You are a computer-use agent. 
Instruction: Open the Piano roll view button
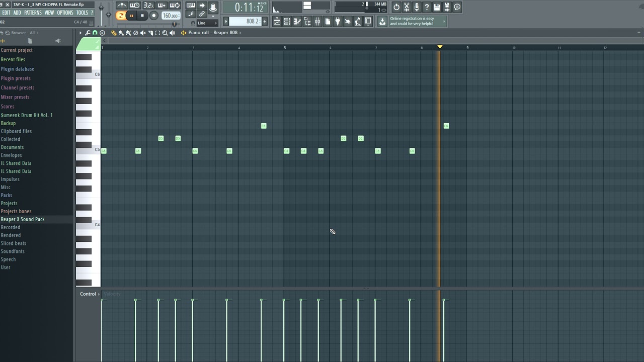click(x=297, y=22)
